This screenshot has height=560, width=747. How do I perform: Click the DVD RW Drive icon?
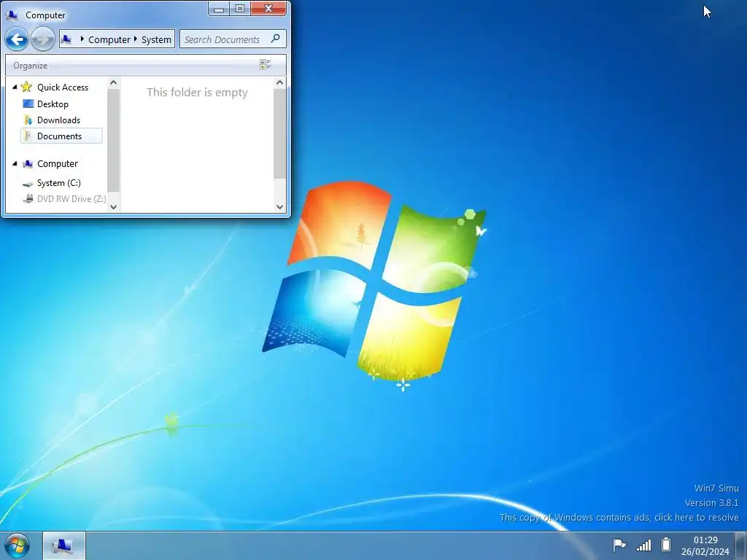pyautogui.click(x=28, y=198)
